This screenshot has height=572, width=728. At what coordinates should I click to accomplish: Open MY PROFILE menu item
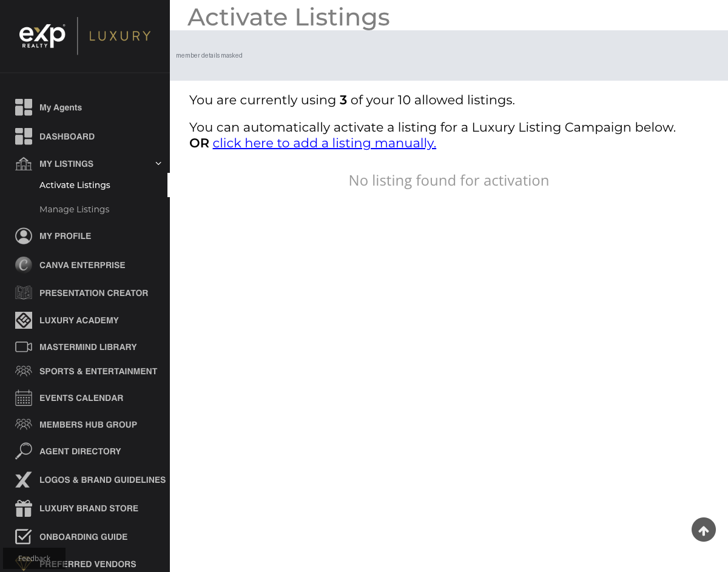(x=65, y=236)
